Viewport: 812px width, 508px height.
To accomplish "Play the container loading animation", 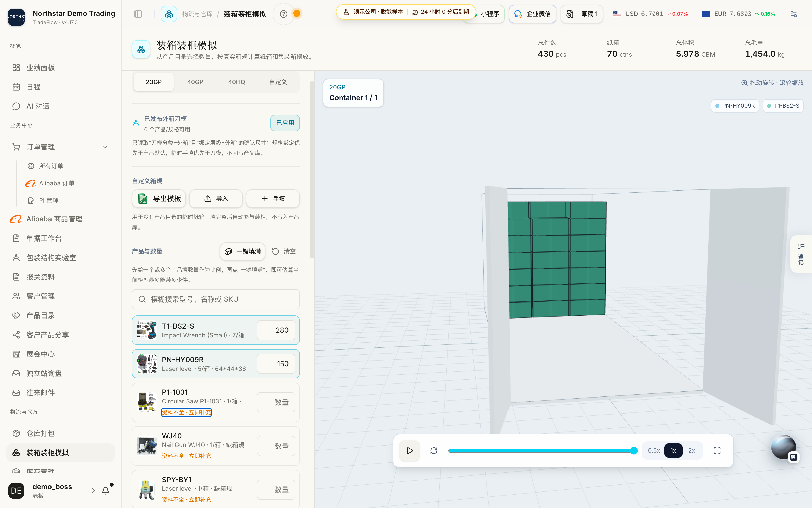I will click(x=409, y=451).
